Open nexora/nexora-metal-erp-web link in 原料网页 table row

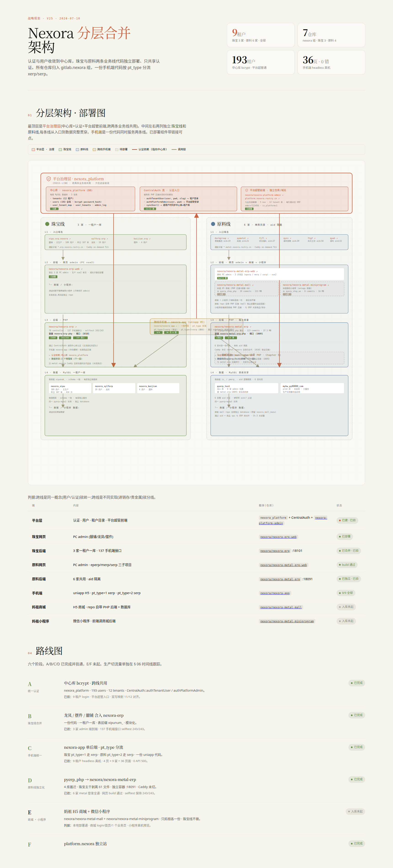point(284,565)
